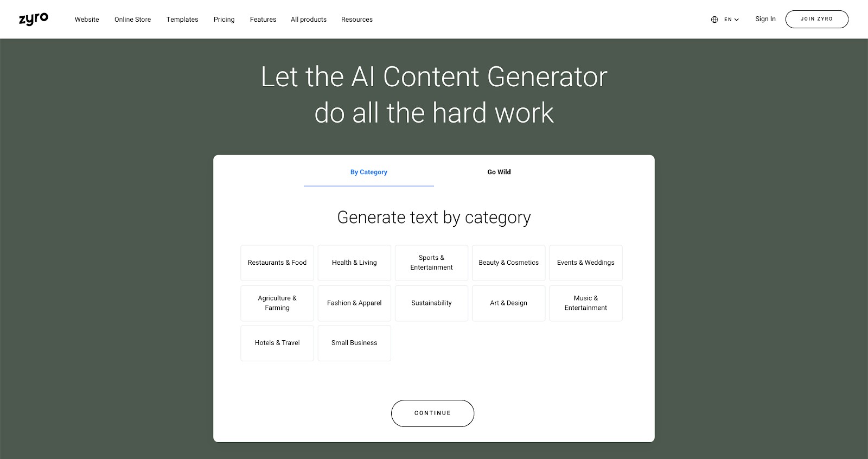This screenshot has width=868, height=459.
Task: Go to the Templates page
Action: pos(182,20)
